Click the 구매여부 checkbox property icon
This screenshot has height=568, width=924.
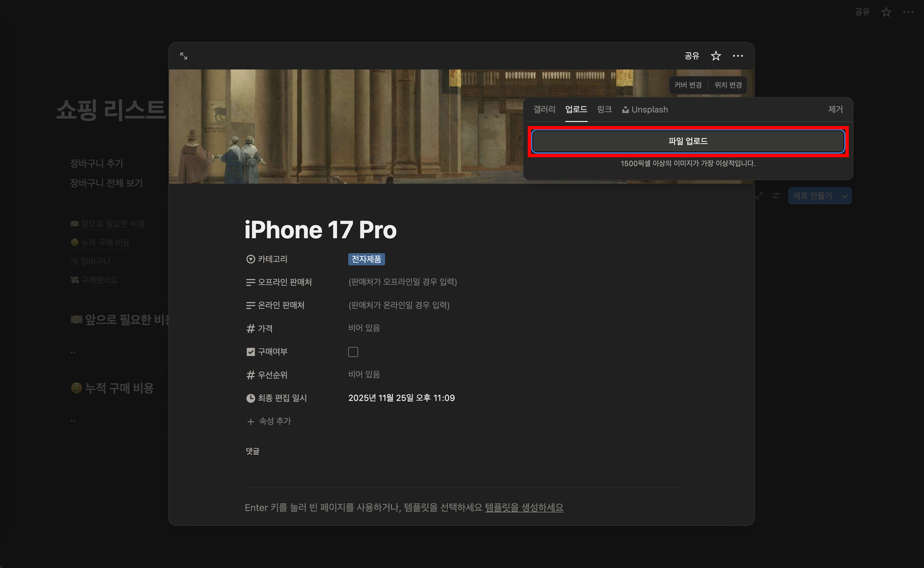pyautogui.click(x=250, y=352)
